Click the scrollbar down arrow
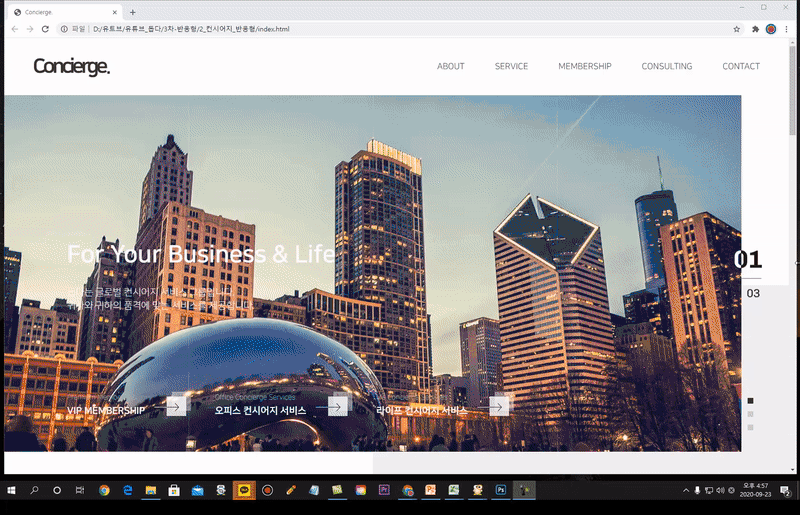The width and height of the screenshot is (800, 515). [792, 470]
